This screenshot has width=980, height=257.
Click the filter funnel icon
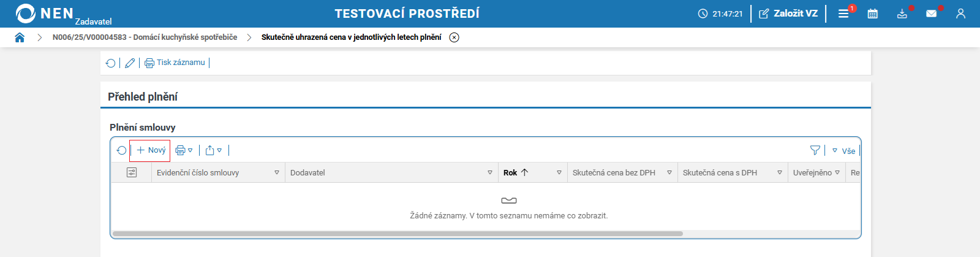(815, 150)
